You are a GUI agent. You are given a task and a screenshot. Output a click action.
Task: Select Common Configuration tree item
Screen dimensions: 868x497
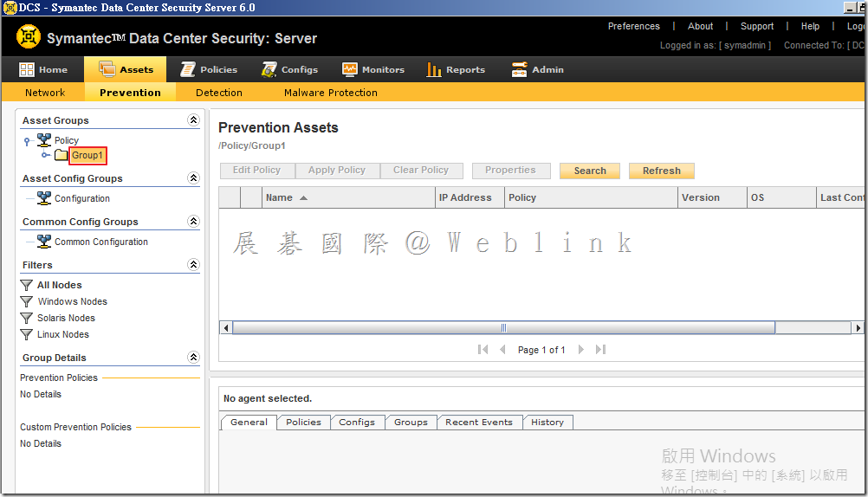coord(101,242)
